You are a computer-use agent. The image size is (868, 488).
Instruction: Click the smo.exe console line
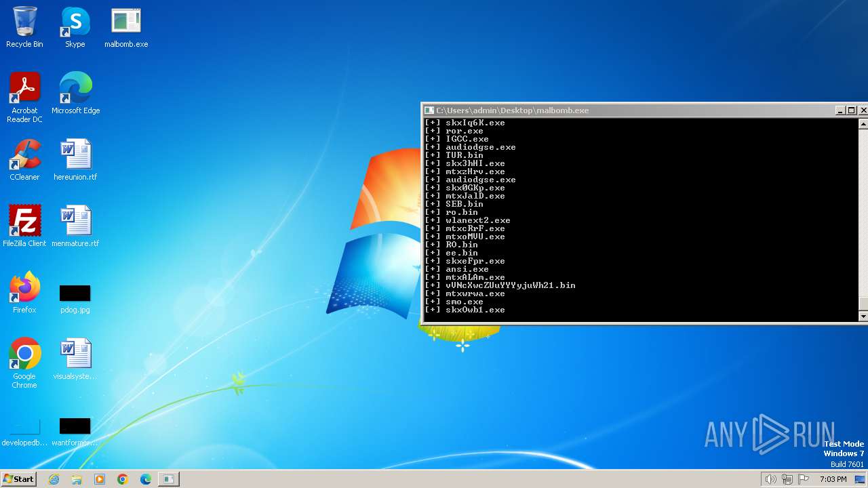click(454, 302)
